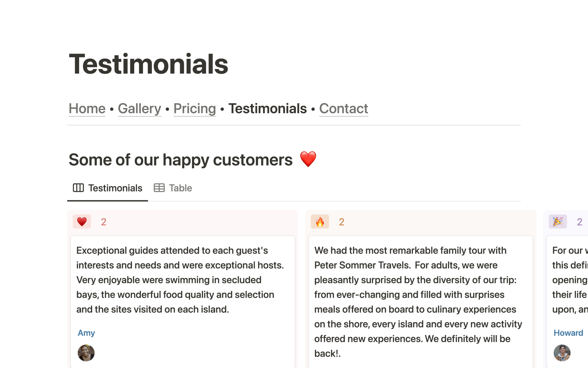Go to the Home page link
The width and height of the screenshot is (588, 368).
(x=87, y=109)
